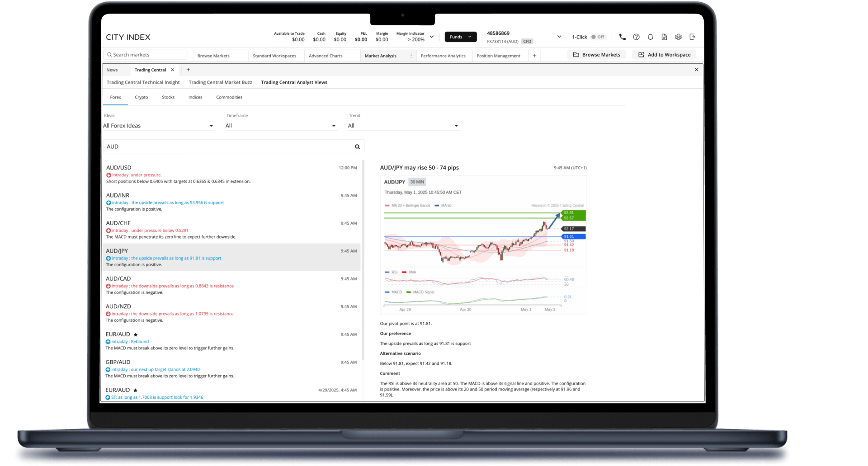Click the star icon next to EUR/AUD

(x=136, y=334)
